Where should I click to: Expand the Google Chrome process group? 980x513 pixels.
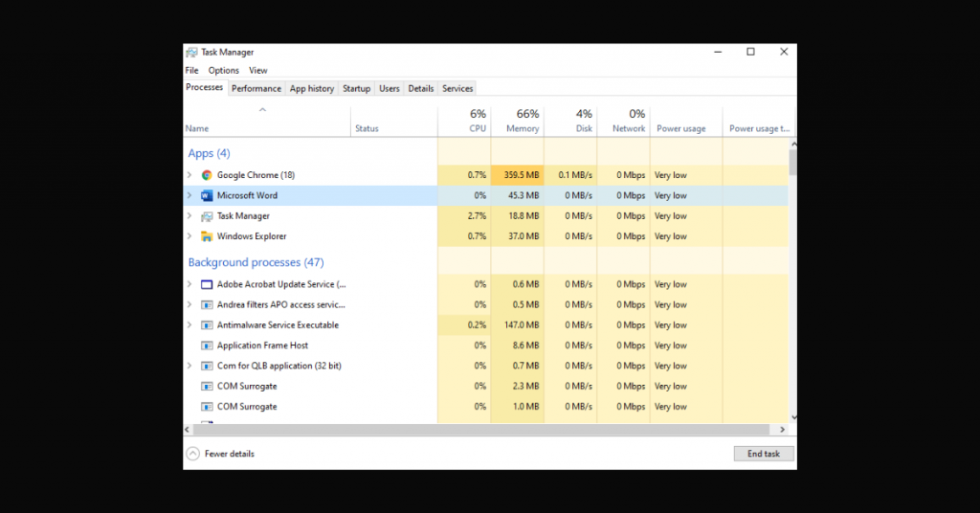pos(189,175)
